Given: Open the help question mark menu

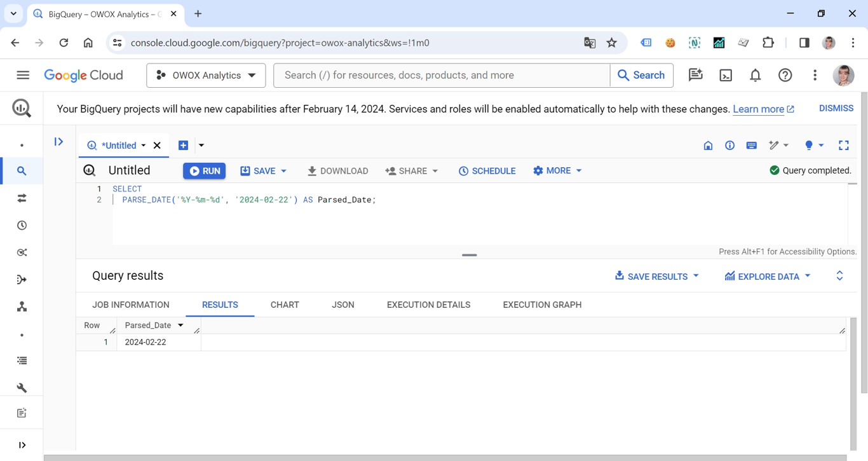Looking at the screenshot, I should (785, 75).
